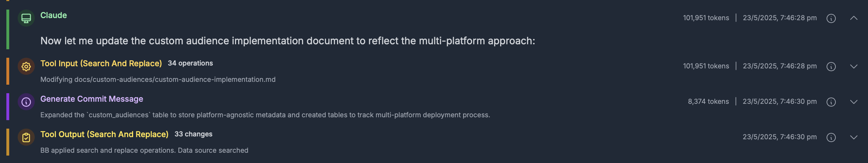Select the Claude sender title

tap(53, 15)
